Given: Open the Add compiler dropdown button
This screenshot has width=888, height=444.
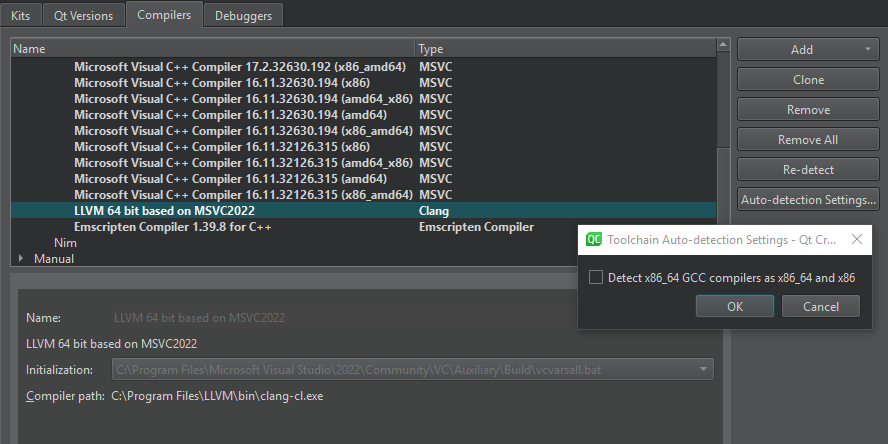Looking at the screenshot, I should [x=808, y=50].
